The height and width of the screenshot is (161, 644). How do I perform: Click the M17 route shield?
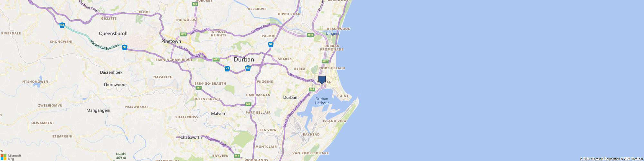[x=325, y=62]
